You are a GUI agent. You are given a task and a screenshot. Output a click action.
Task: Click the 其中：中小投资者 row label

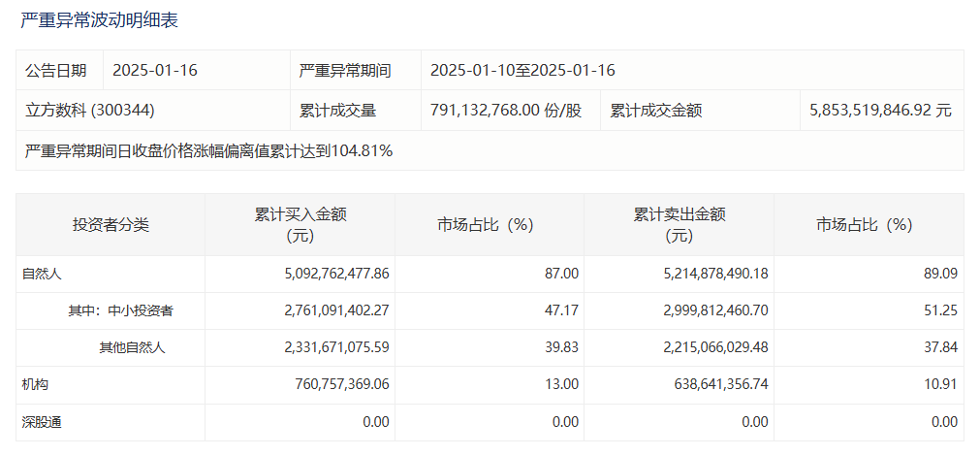point(120,311)
